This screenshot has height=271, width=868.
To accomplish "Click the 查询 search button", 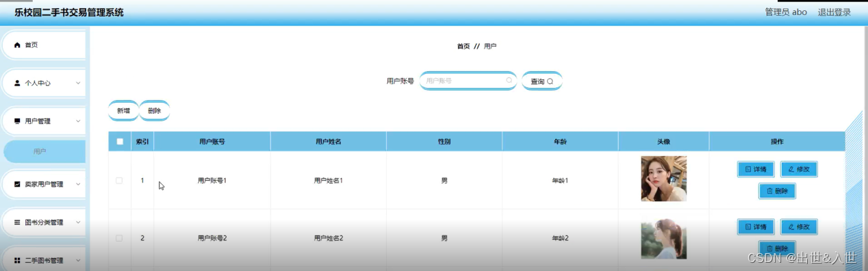I will (541, 81).
